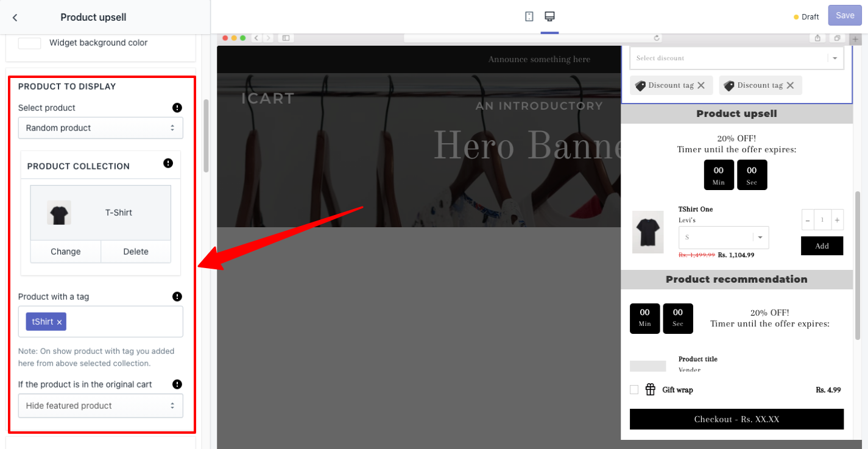Click browser forward arrow in preview
This screenshot has width=868, height=449.
coord(268,38)
